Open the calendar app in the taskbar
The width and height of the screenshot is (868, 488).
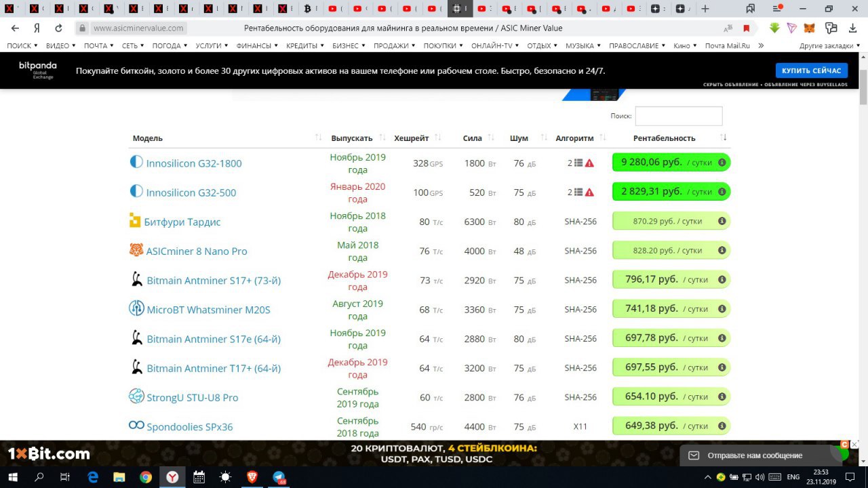pyautogui.click(x=199, y=476)
